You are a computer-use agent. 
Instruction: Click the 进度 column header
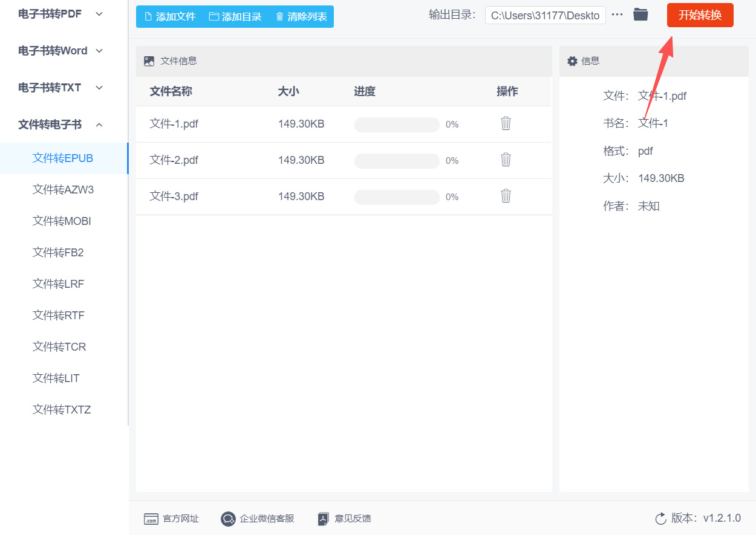(365, 91)
